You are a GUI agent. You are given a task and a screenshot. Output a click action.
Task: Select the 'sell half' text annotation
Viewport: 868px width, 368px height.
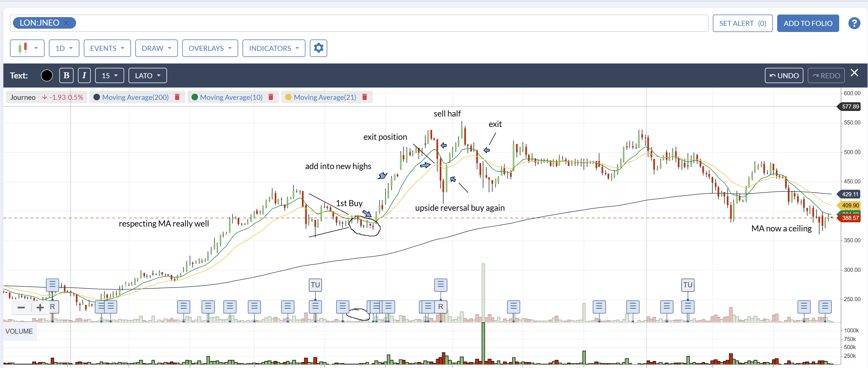click(447, 114)
